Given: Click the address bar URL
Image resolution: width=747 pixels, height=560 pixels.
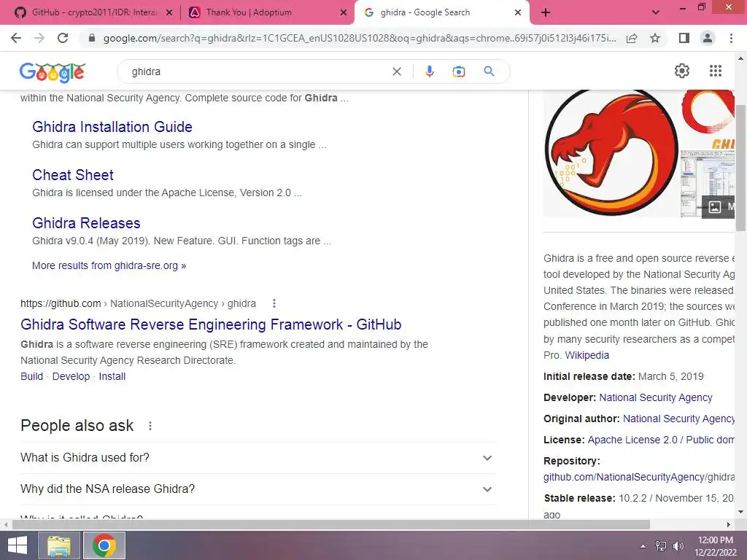Looking at the screenshot, I should point(359,38).
